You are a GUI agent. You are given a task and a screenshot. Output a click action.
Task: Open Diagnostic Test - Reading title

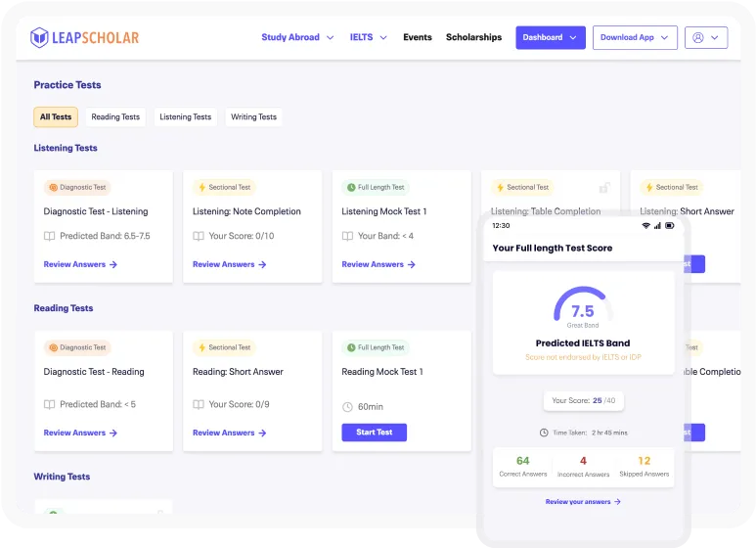[x=94, y=372]
